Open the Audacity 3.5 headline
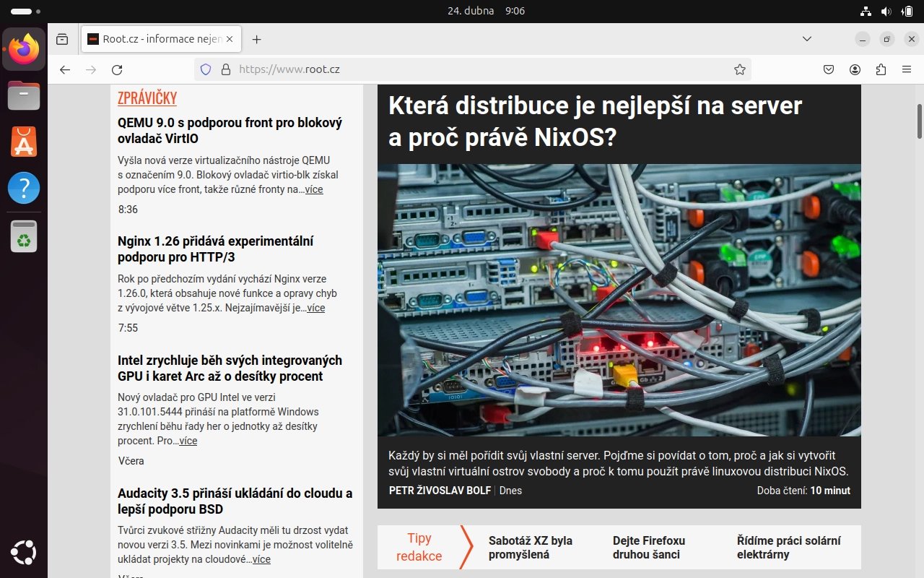The width and height of the screenshot is (924, 578). [x=235, y=501]
